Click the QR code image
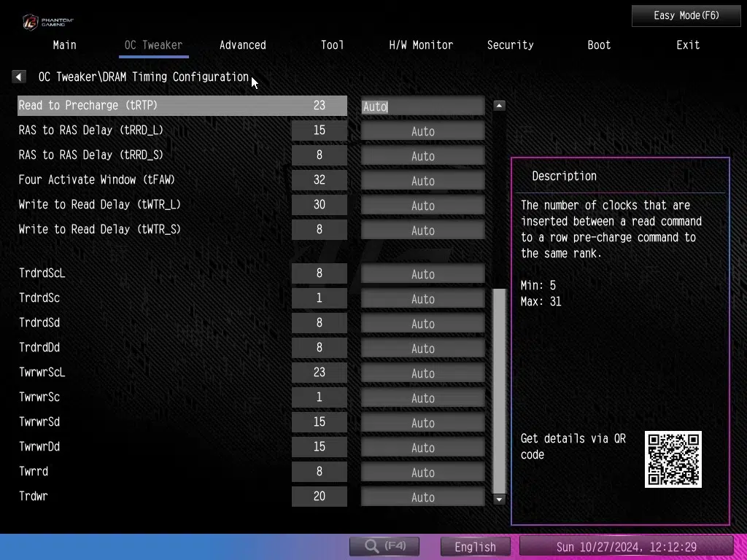 click(673, 459)
